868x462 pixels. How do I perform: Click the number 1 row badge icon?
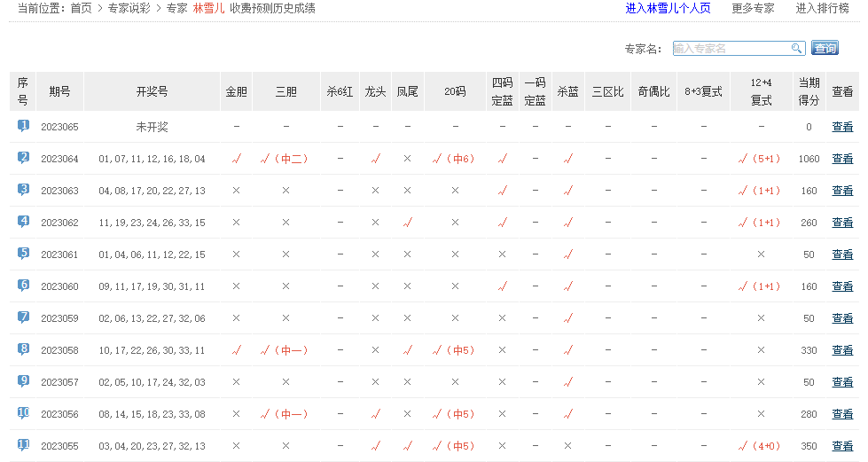(x=23, y=126)
